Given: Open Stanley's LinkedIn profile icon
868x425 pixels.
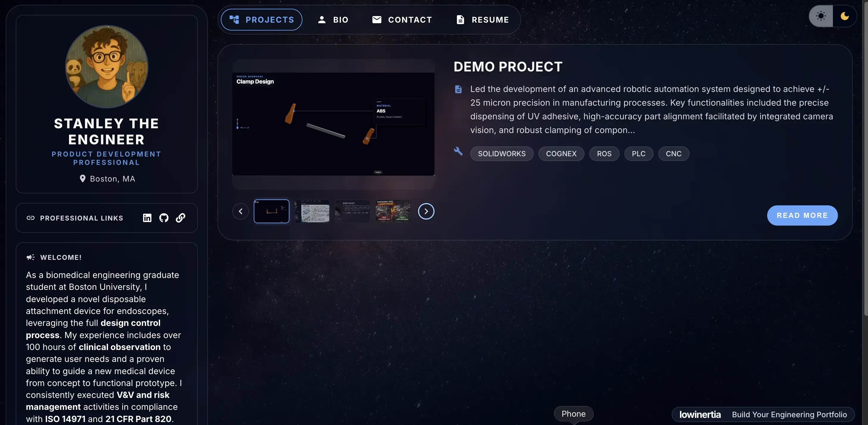Looking at the screenshot, I should point(147,218).
